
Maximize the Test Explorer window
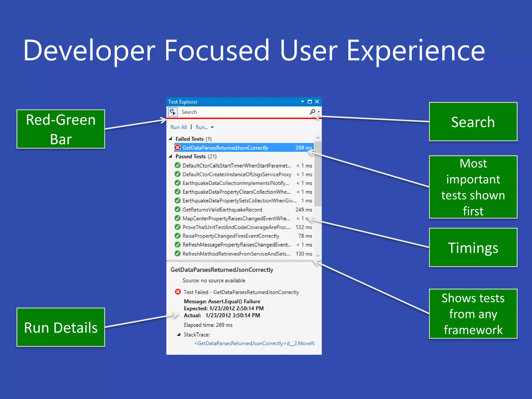(310, 102)
